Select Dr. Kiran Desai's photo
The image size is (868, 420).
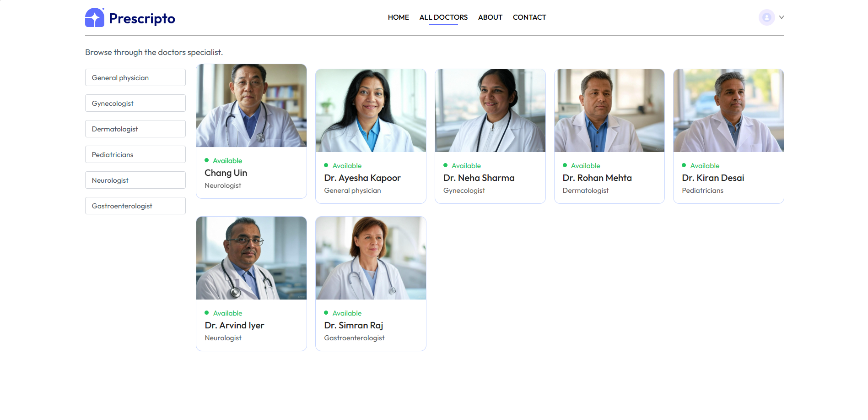click(728, 110)
